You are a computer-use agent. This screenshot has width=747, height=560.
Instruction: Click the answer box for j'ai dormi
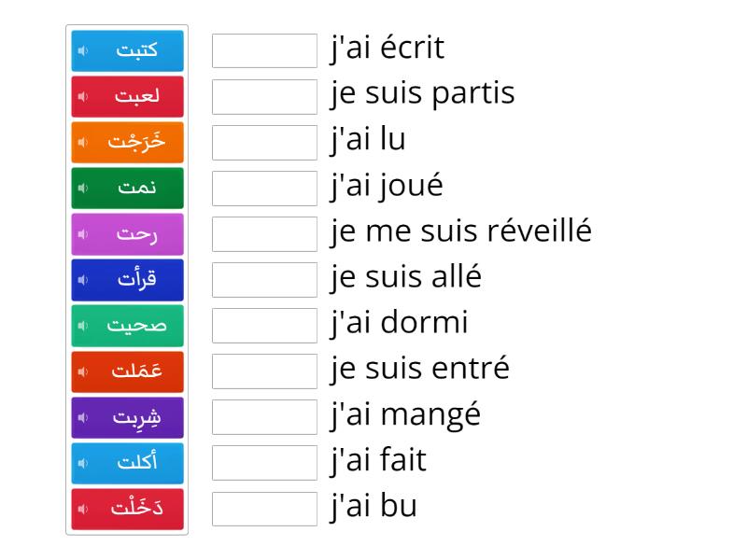coord(264,325)
